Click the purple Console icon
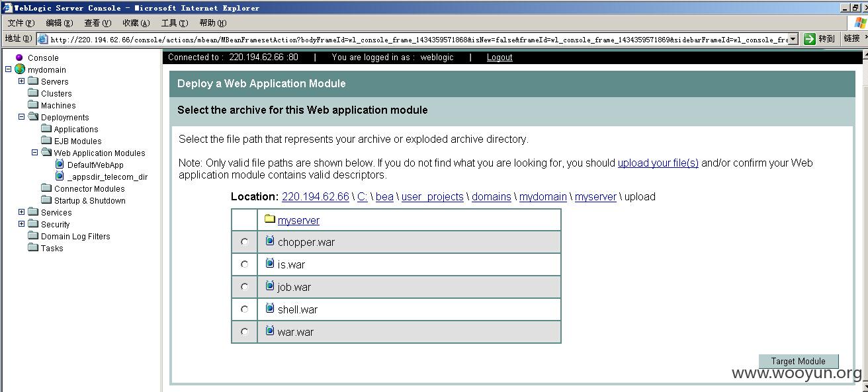The height and width of the screenshot is (392, 868). 19,58
